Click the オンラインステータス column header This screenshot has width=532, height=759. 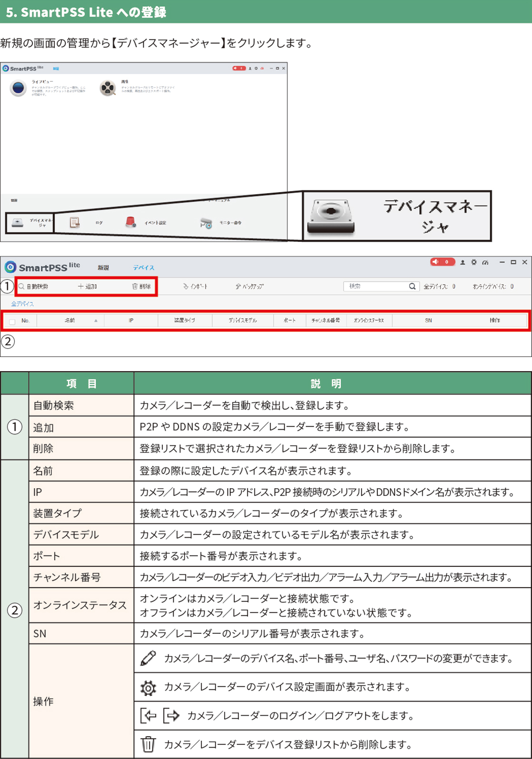pyautogui.click(x=369, y=321)
